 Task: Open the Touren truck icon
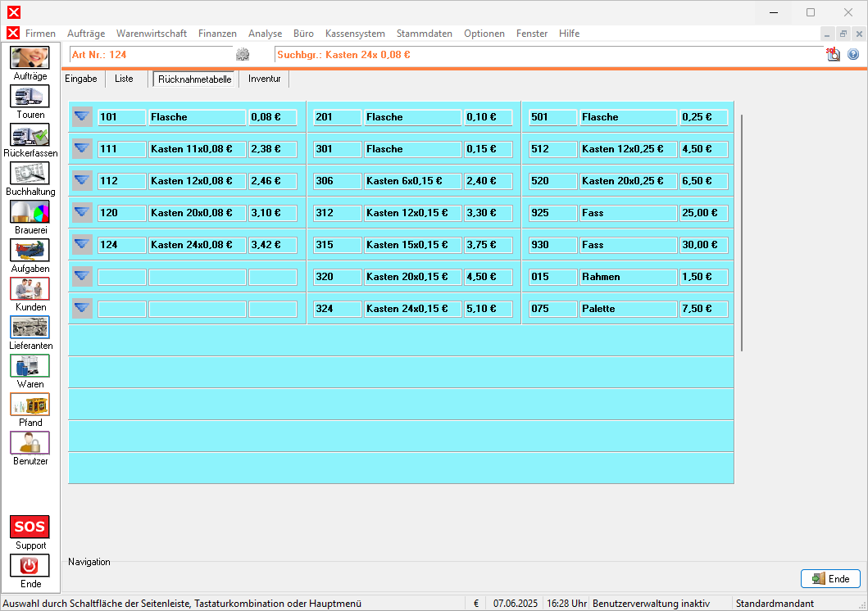click(30, 97)
